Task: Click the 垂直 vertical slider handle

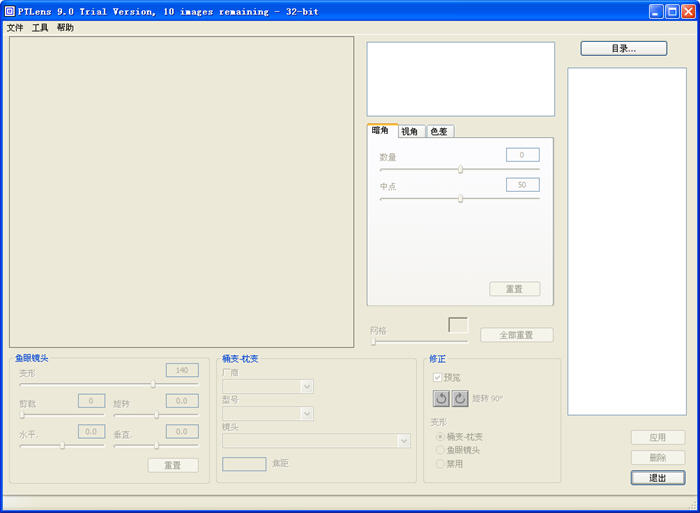Action: [156, 445]
